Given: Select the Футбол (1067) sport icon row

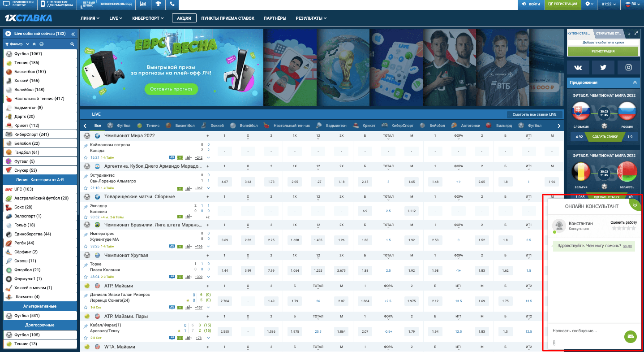Looking at the screenshot, I should click(40, 54).
